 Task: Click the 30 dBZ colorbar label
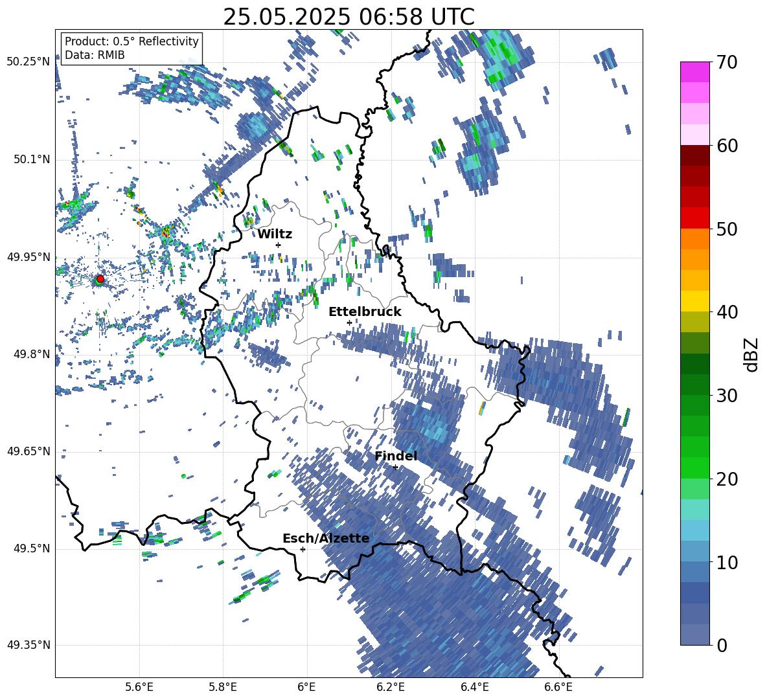pos(726,396)
